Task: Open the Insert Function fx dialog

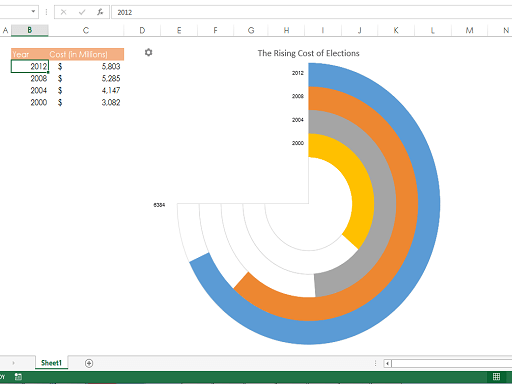Action: coord(100,12)
